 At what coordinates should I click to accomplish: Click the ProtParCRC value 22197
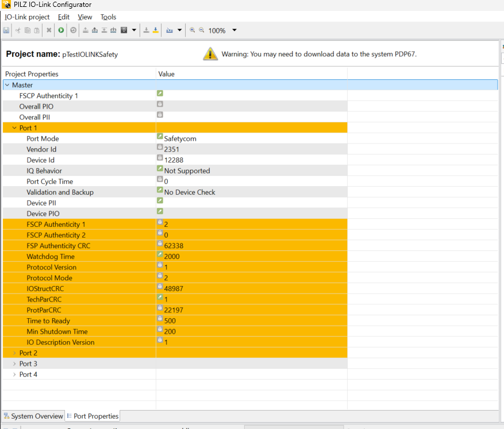[174, 310]
